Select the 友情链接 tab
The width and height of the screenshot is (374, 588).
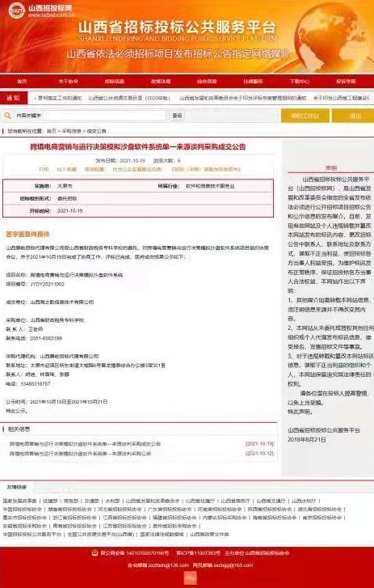(17, 487)
